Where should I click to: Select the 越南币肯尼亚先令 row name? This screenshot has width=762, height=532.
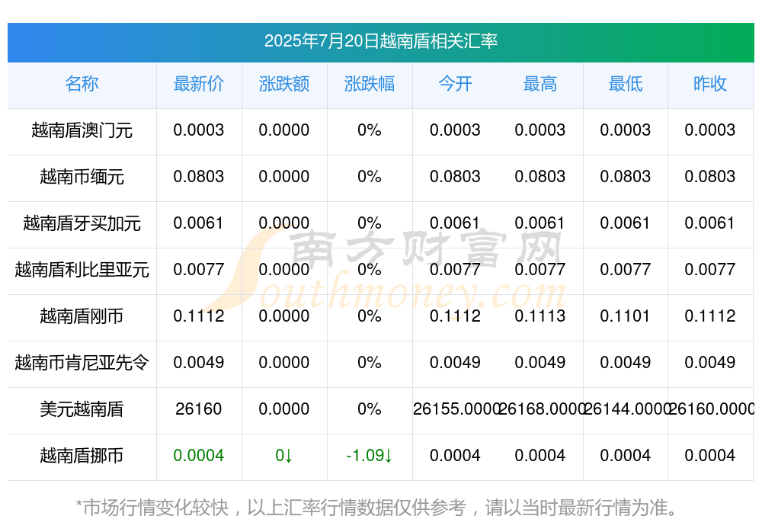(x=82, y=362)
